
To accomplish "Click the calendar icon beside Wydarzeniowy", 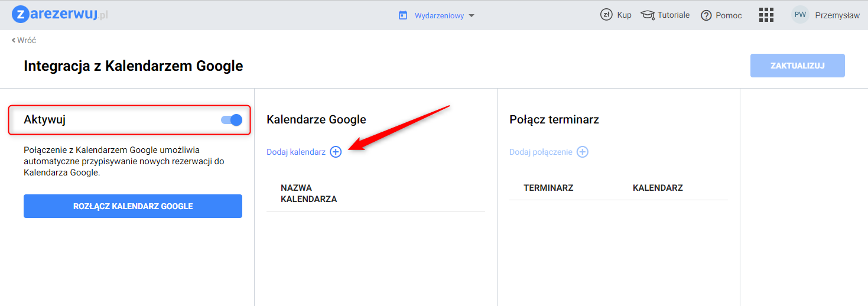I will click(x=403, y=15).
